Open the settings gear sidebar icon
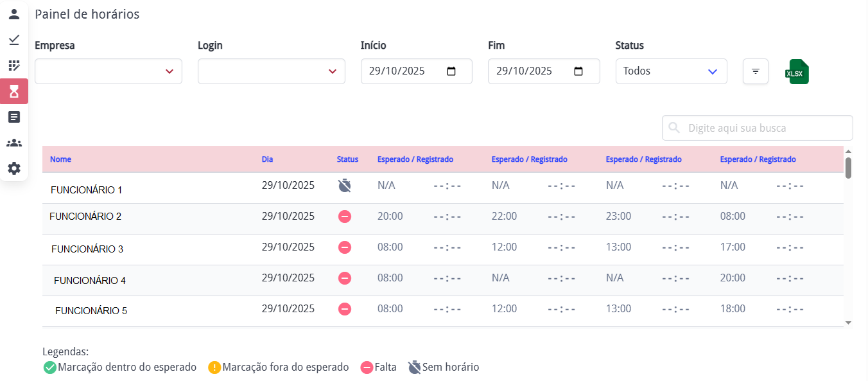This screenshot has height=381, width=868. (x=14, y=168)
